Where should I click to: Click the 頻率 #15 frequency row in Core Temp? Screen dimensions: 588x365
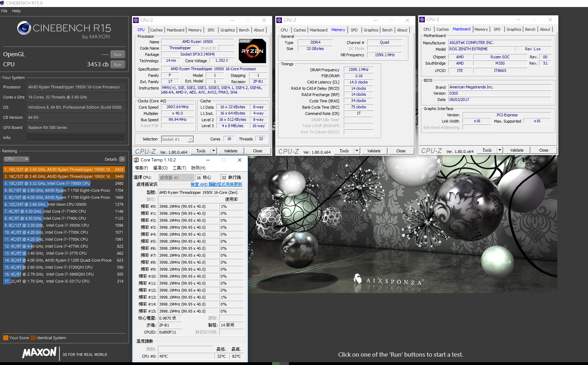188,311
